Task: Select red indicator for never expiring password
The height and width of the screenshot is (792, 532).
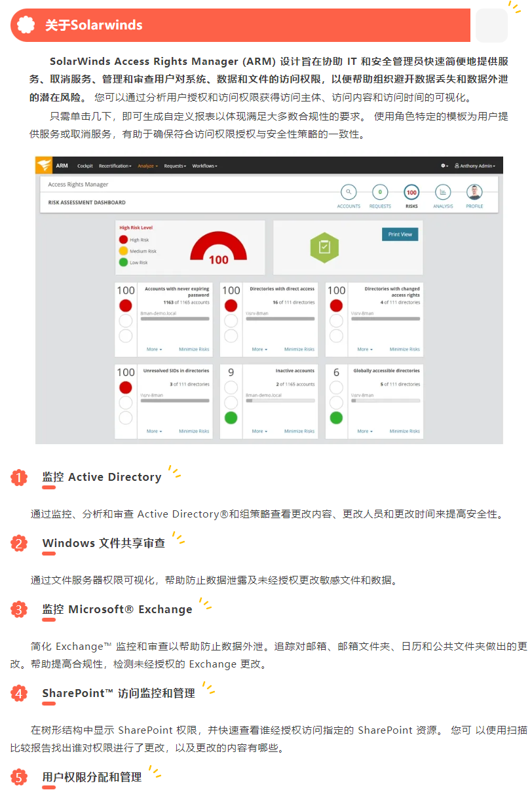Action: coord(126,305)
